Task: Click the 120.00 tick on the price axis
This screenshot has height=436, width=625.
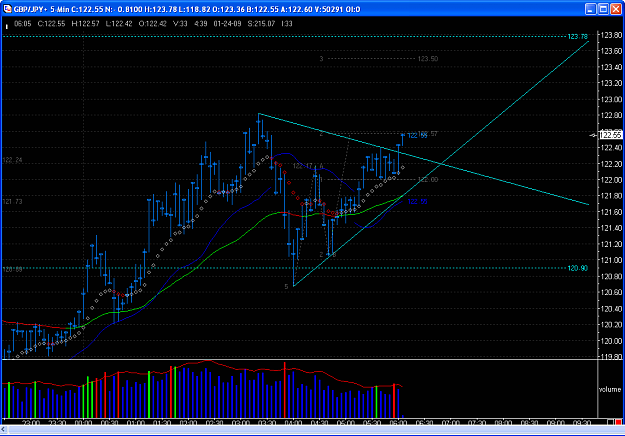Action: tap(611, 341)
